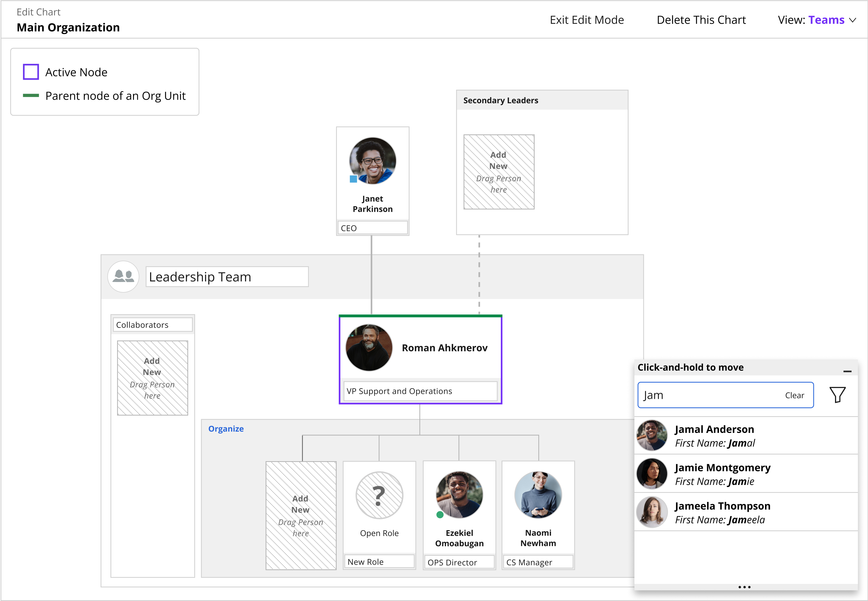
Task: Click the OPS Director title field
Action: tap(459, 562)
